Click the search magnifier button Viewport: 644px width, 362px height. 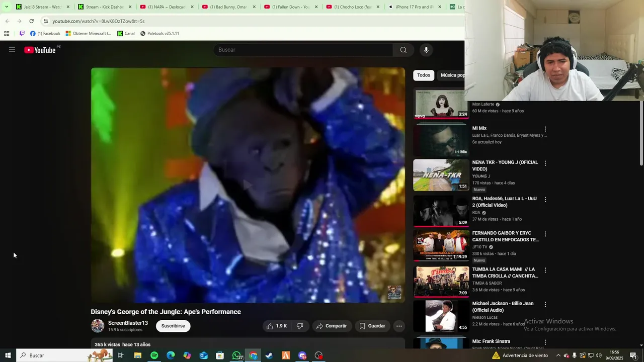(404, 50)
